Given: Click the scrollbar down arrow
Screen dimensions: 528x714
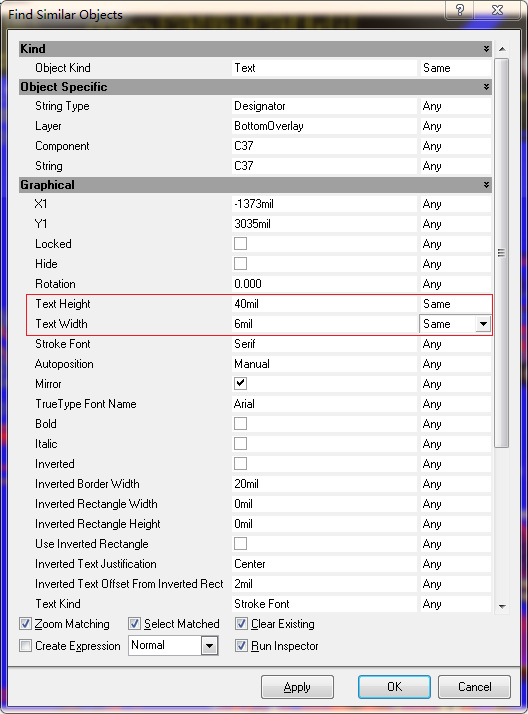Looking at the screenshot, I should [502, 607].
